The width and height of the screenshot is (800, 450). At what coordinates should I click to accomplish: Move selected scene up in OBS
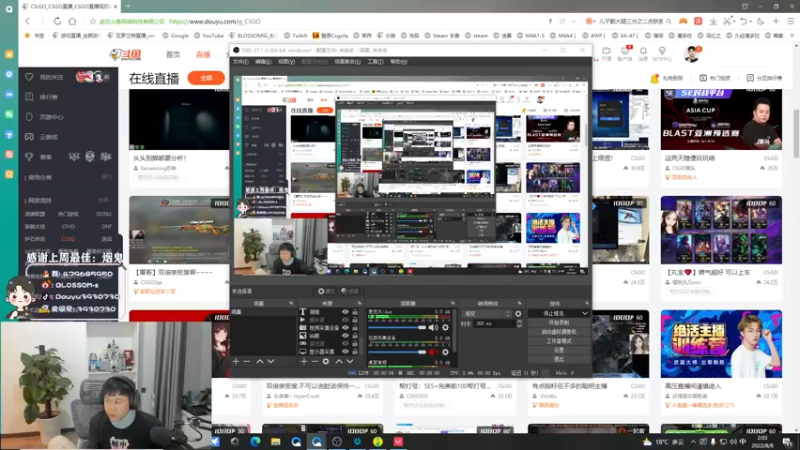coord(260,361)
